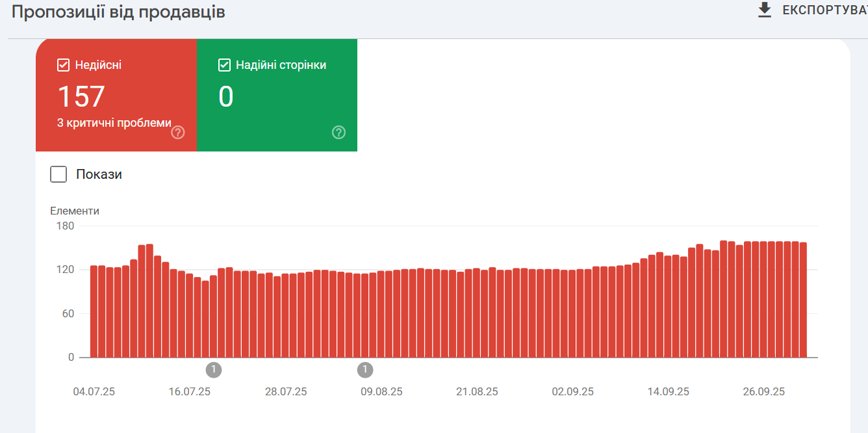This screenshot has height=433, width=868.
Task: Click the 26.09.25 axis date label
Action: tap(764, 392)
